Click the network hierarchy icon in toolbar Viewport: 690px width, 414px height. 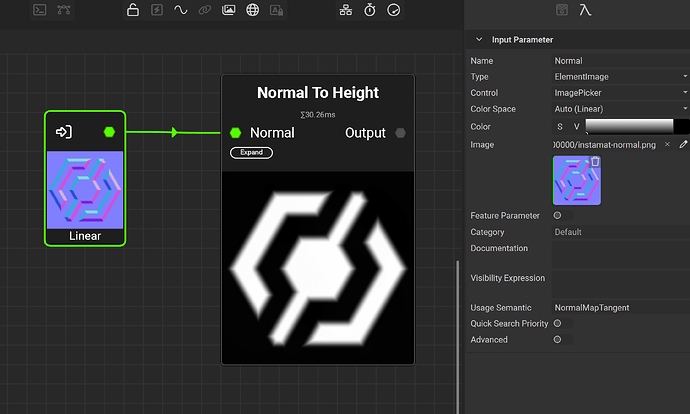(x=346, y=10)
